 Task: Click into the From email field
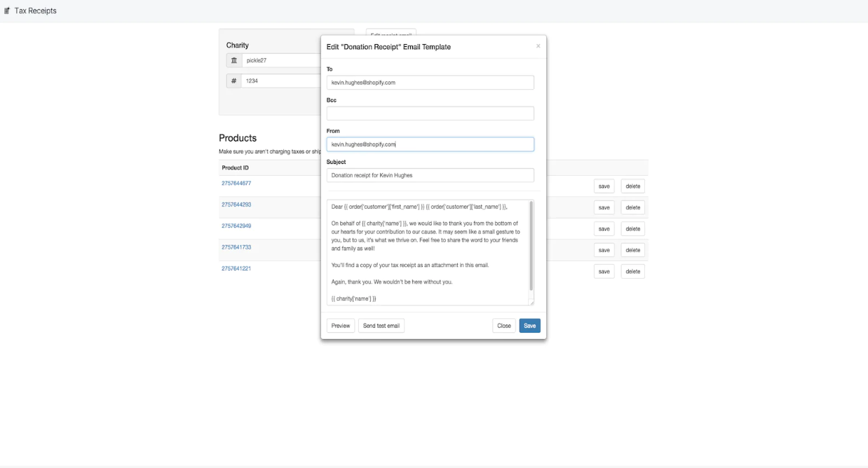click(x=430, y=144)
